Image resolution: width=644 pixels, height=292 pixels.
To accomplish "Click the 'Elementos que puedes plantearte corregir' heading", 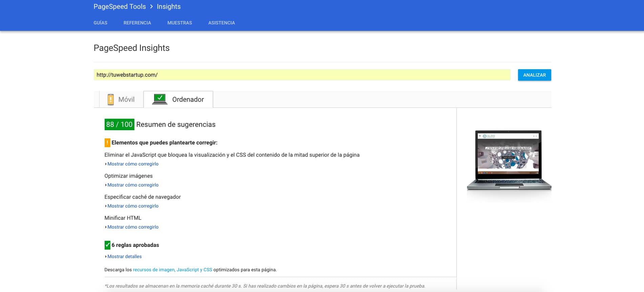I will [164, 143].
